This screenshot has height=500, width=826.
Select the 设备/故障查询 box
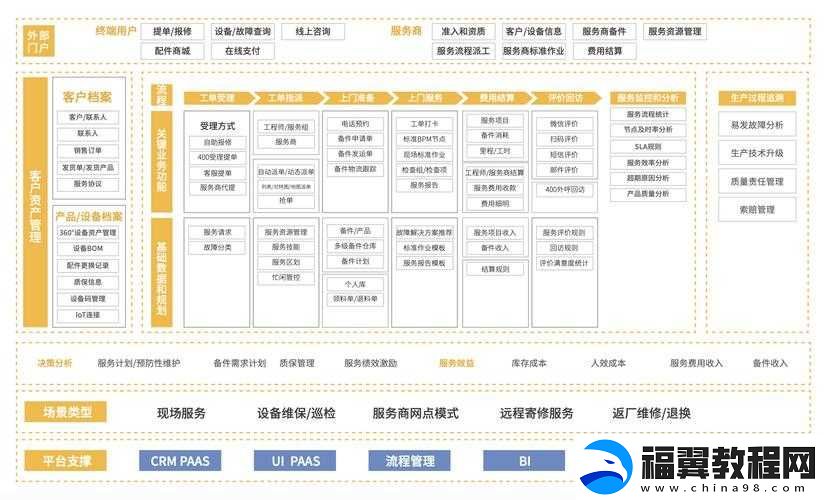point(242,32)
